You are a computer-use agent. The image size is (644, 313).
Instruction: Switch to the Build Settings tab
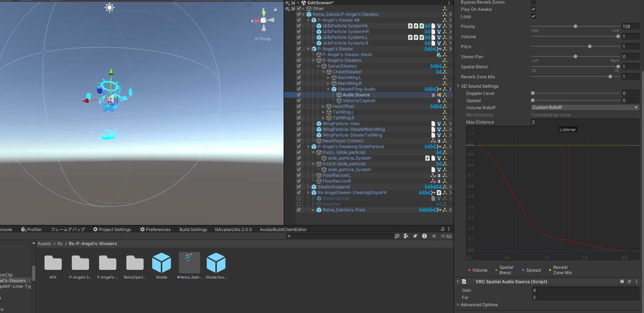pos(193,230)
